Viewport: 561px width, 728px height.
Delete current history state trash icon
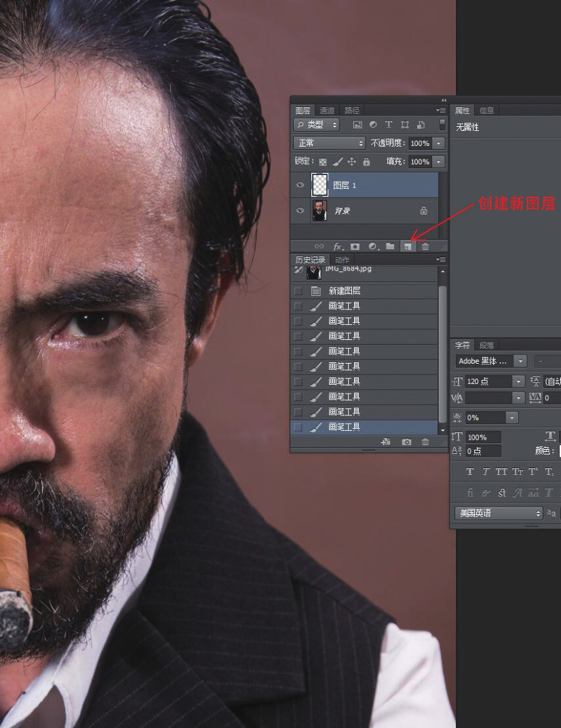(425, 442)
